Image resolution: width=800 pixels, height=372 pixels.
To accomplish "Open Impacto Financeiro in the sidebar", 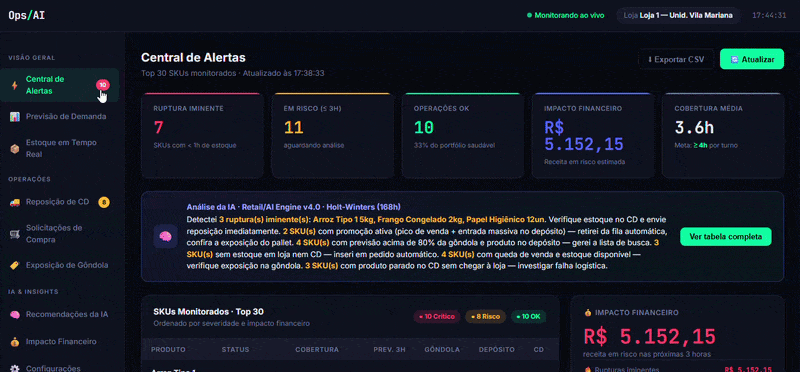I will click(60, 341).
